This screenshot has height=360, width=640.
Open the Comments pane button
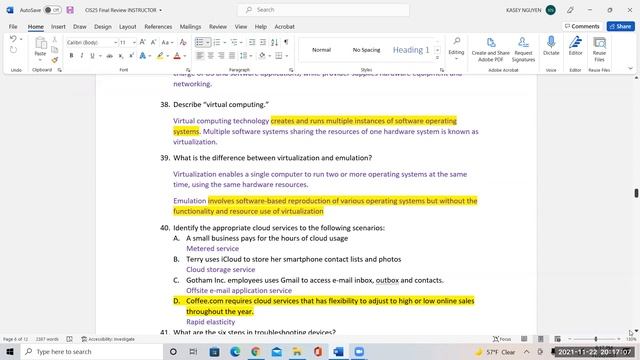[x=582, y=26]
